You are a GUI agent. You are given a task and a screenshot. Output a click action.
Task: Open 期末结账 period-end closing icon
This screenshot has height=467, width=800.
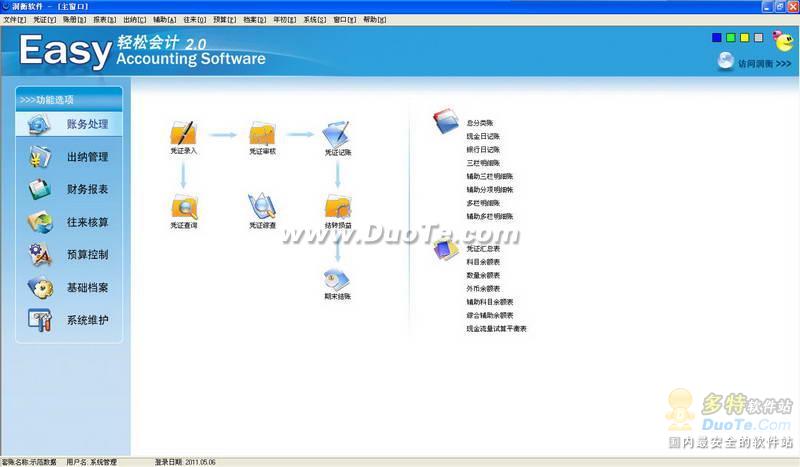[338, 283]
